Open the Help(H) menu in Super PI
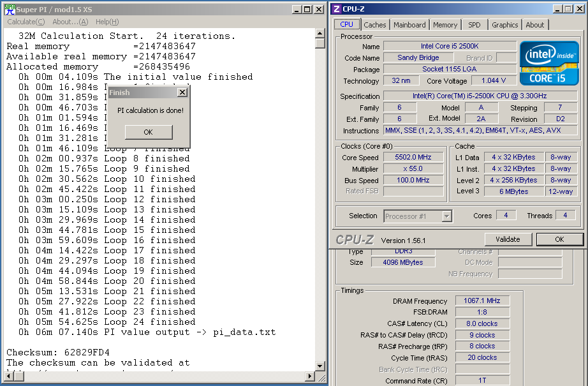Screen dimensions: 588x386 (x=107, y=22)
